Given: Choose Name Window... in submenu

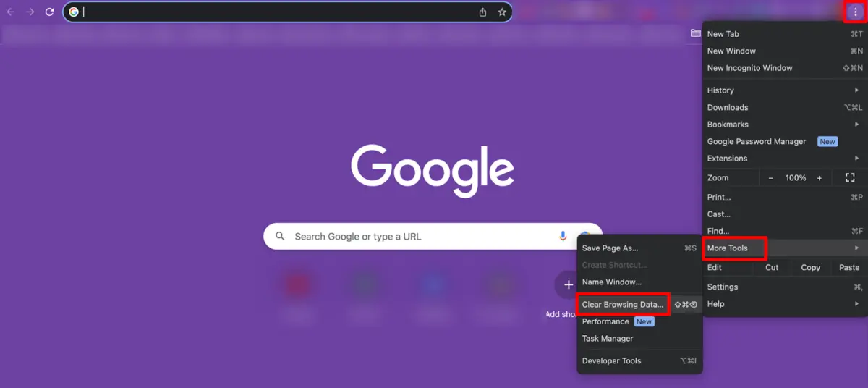Looking at the screenshot, I should 639,282.
